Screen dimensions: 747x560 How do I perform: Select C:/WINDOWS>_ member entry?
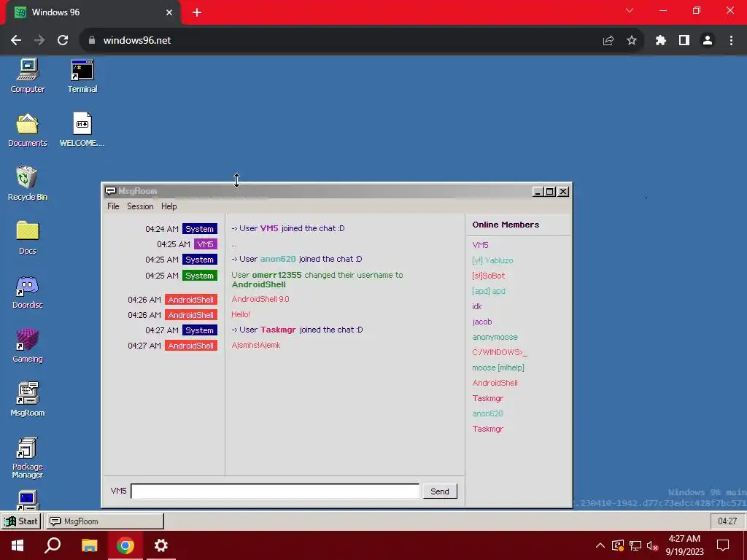[x=500, y=352]
